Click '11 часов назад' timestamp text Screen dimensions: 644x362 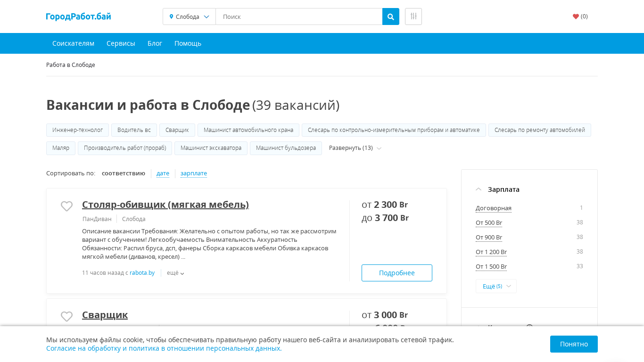click(x=103, y=273)
